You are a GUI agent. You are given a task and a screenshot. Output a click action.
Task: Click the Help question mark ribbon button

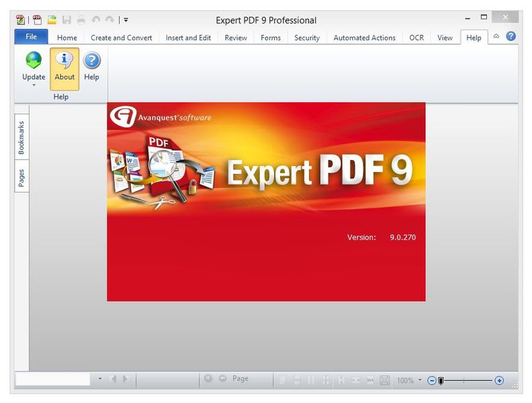tap(91, 66)
